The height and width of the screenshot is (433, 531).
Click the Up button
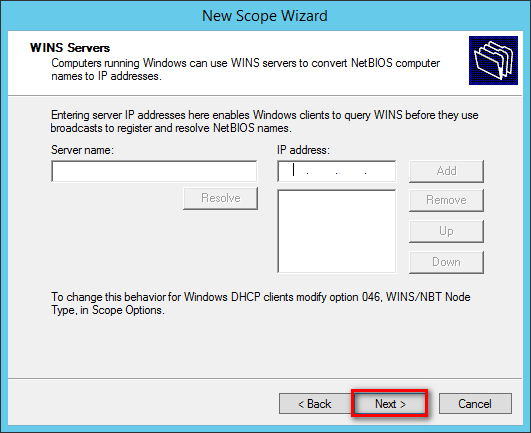[446, 231]
